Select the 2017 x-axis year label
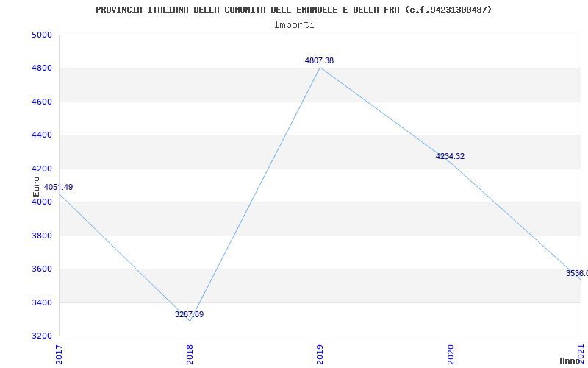 tap(59, 355)
